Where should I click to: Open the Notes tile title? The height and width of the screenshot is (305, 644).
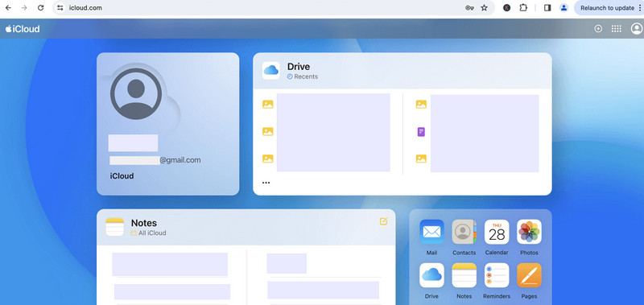point(144,223)
